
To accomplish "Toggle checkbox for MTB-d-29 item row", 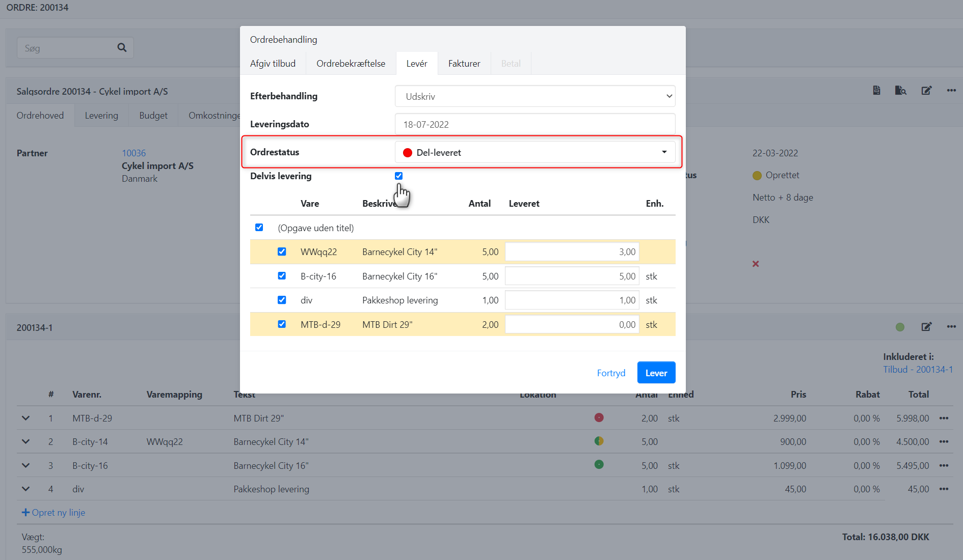I will point(282,324).
